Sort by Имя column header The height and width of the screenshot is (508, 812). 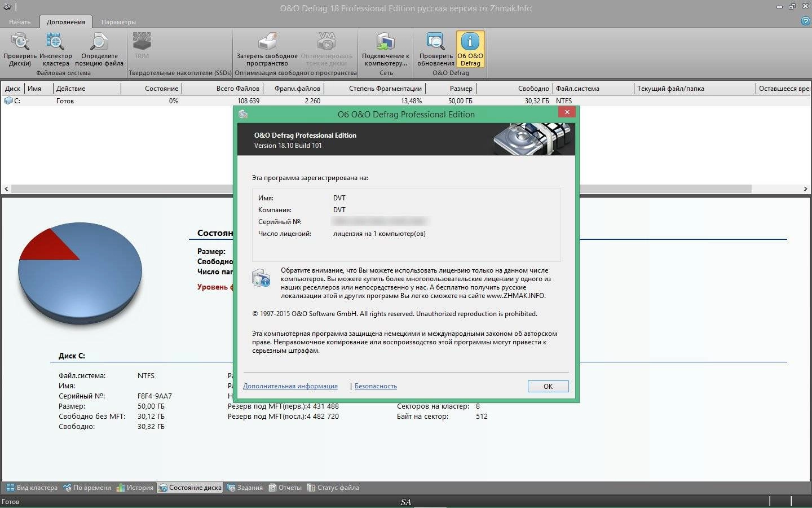coord(39,89)
